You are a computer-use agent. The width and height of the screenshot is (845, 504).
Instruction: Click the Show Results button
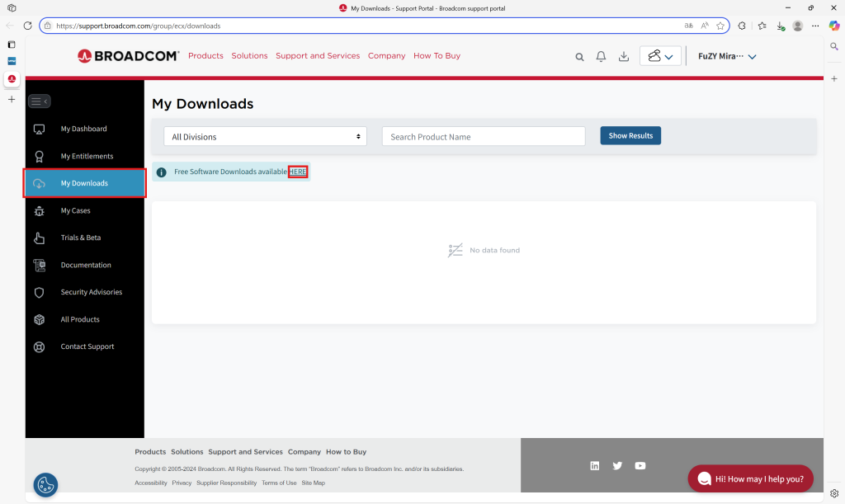tap(630, 135)
